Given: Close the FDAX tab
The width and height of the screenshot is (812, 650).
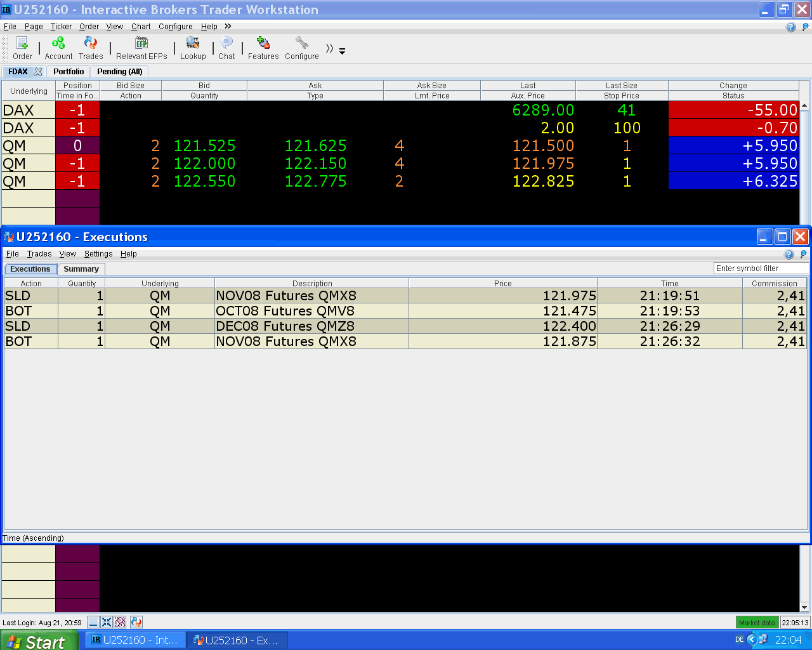Looking at the screenshot, I should pos(38,72).
